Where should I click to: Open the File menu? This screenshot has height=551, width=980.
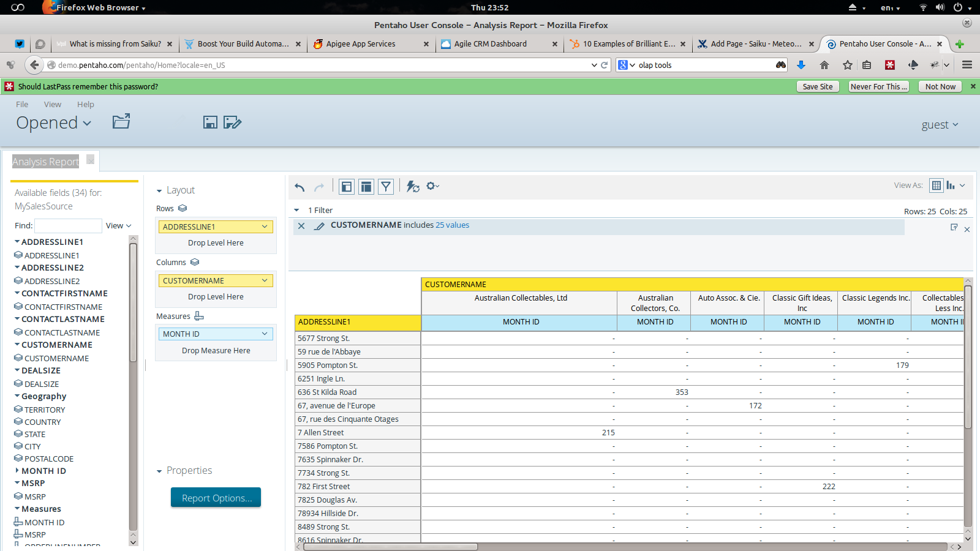(x=22, y=105)
